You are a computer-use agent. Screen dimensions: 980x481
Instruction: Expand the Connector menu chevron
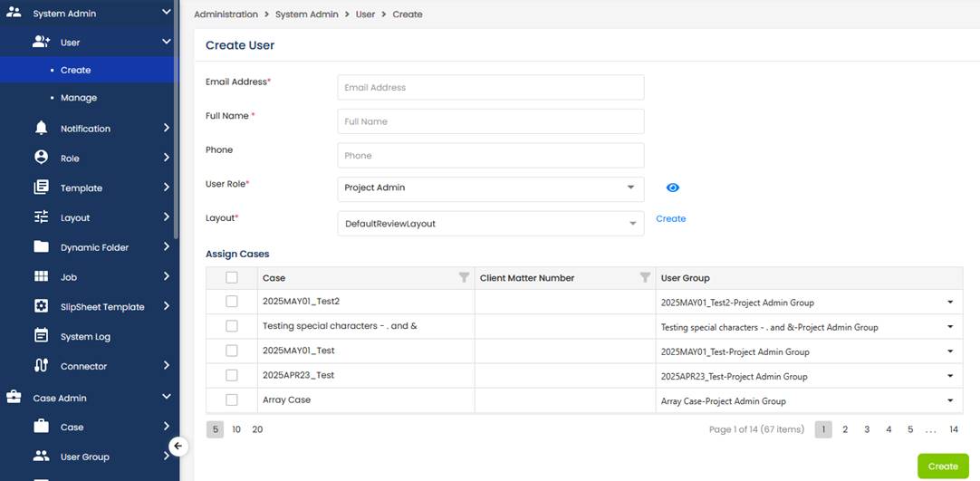click(x=167, y=365)
